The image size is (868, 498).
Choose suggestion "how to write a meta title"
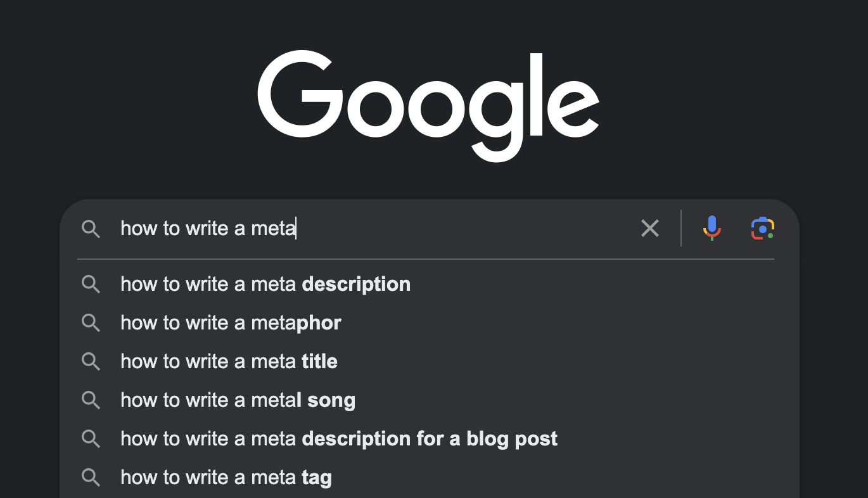point(430,362)
